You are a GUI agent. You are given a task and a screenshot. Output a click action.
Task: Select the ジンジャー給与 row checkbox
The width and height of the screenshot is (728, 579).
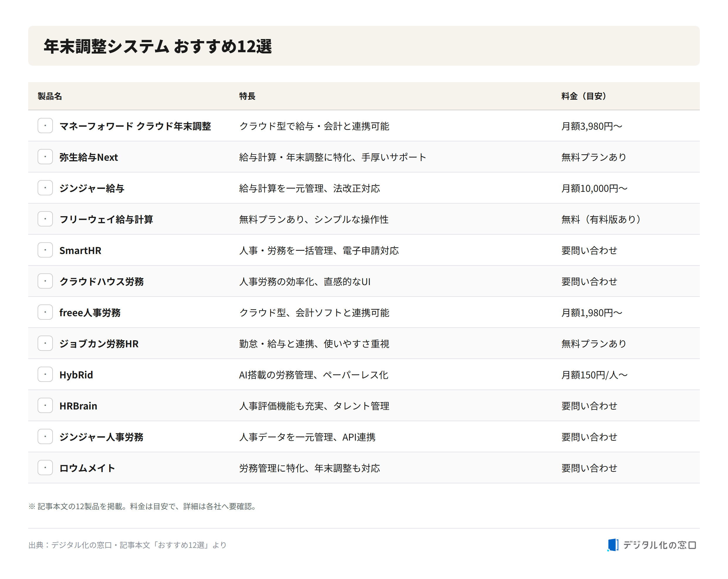click(45, 188)
